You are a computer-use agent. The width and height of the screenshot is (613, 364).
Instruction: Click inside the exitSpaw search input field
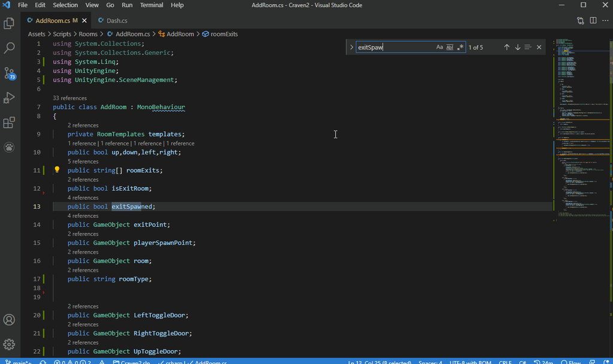point(389,47)
